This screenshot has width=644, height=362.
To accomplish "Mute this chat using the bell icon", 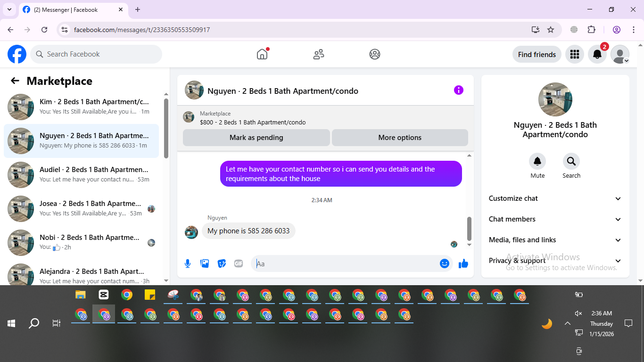I will coord(537,162).
